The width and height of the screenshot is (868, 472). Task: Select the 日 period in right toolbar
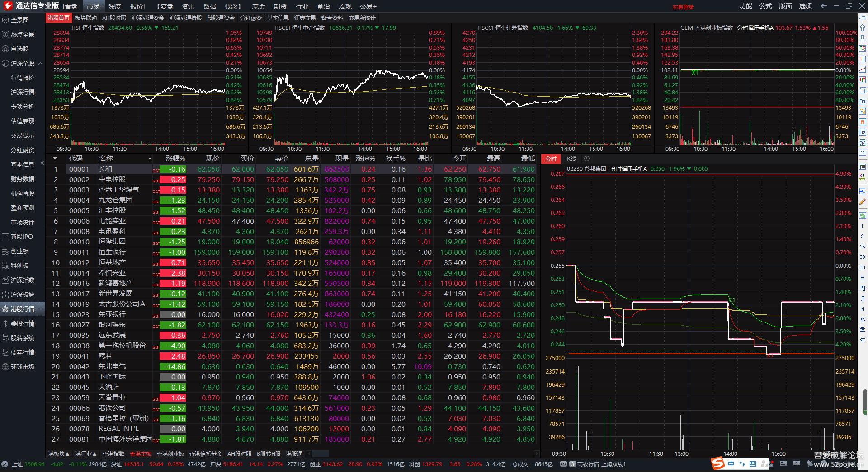click(x=863, y=278)
